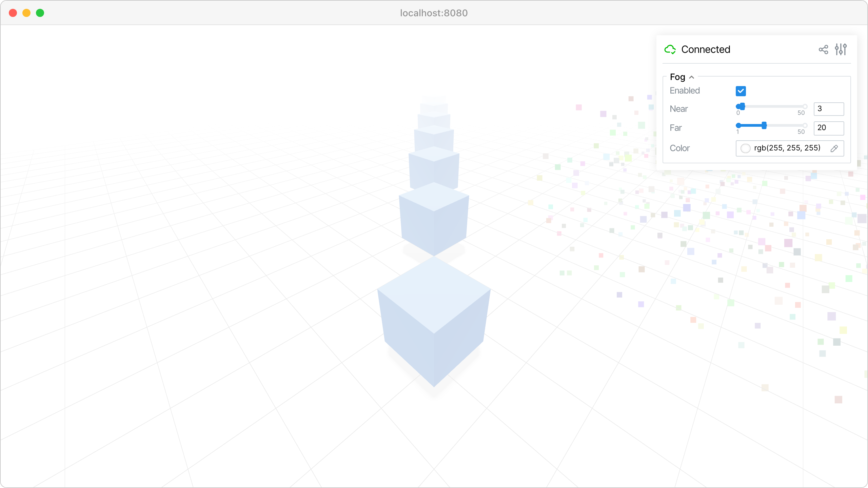The image size is (868, 488).
Task: Click the red close window button
Action: [x=13, y=13]
